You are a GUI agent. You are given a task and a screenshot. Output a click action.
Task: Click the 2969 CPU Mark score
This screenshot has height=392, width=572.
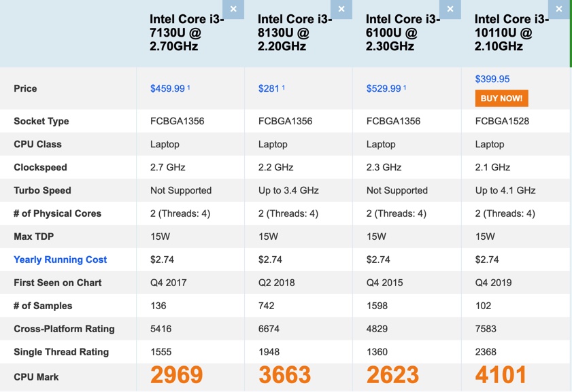pos(176,375)
